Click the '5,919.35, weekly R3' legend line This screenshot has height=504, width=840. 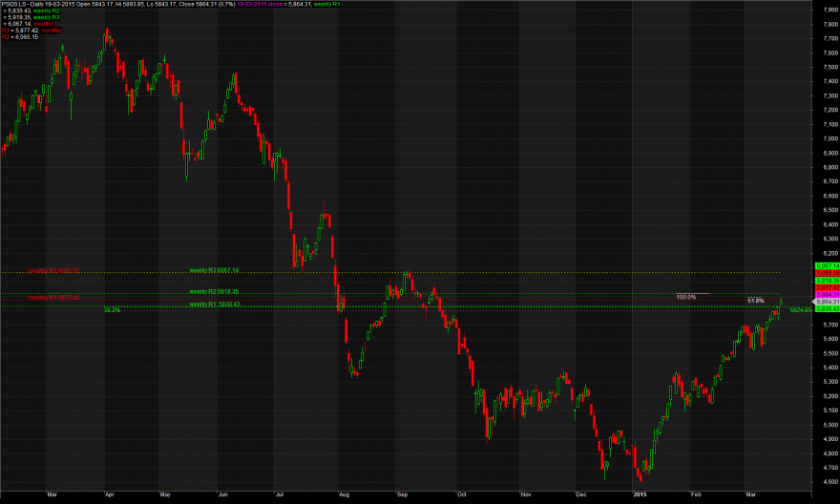tap(31, 17)
